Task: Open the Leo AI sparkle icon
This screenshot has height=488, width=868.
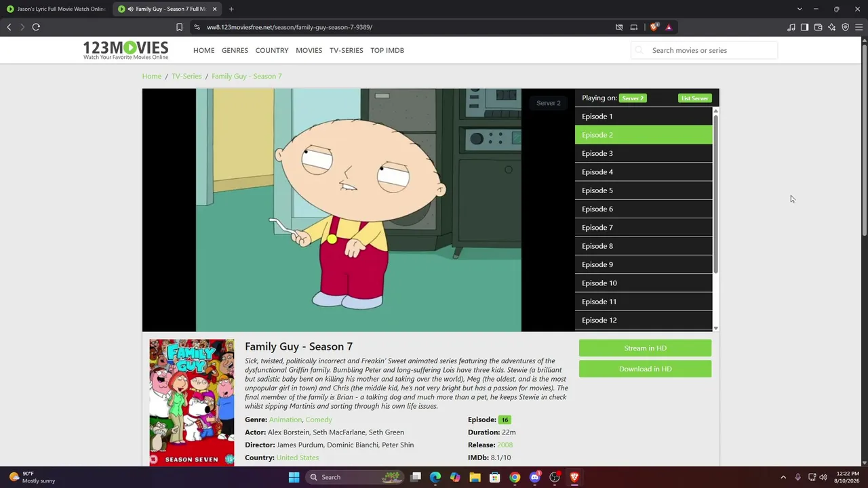Action: pyautogui.click(x=831, y=27)
